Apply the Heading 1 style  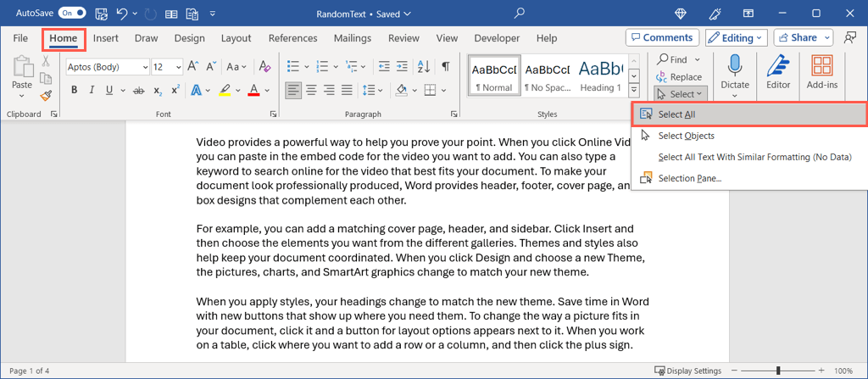(x=600, y=76)
